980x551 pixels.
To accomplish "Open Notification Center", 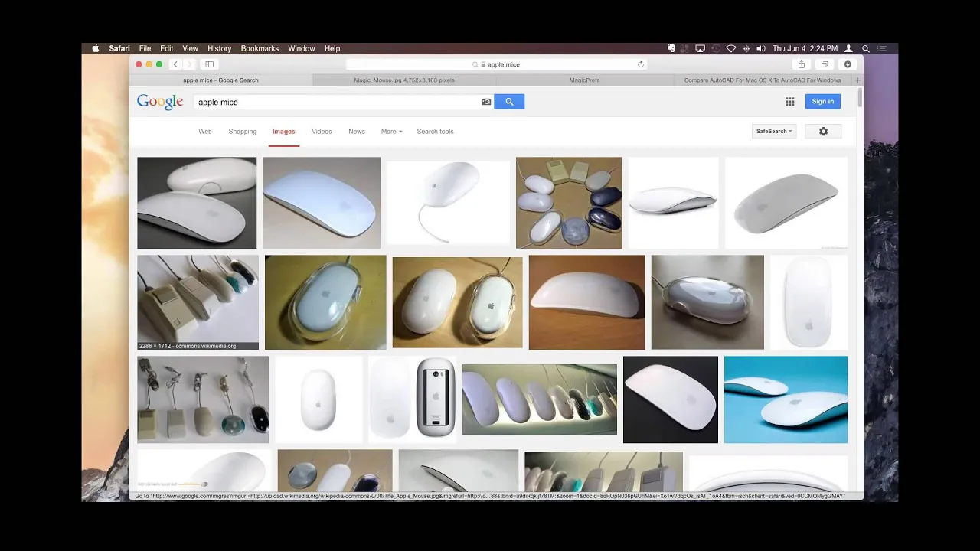I will click(884, 48).
